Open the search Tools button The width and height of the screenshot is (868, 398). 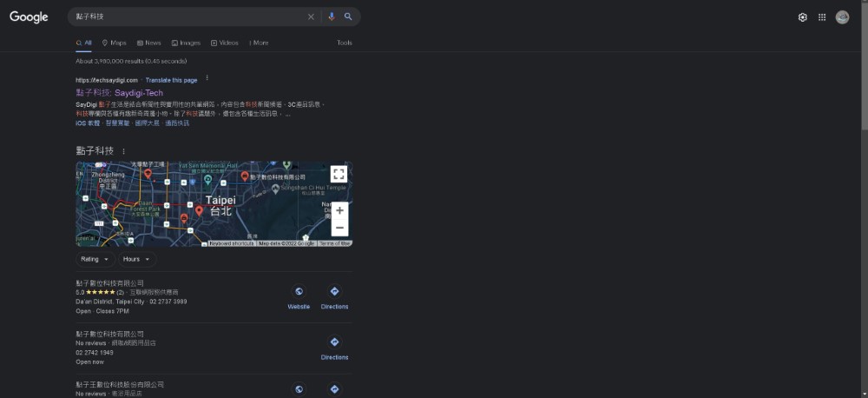tap(345, 43)
